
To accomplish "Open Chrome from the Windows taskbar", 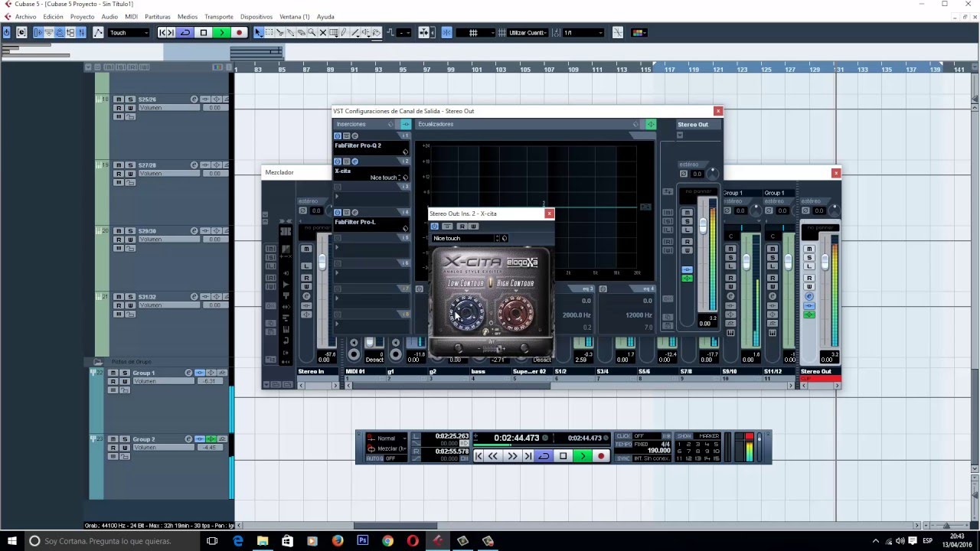I will click(387, 540).
